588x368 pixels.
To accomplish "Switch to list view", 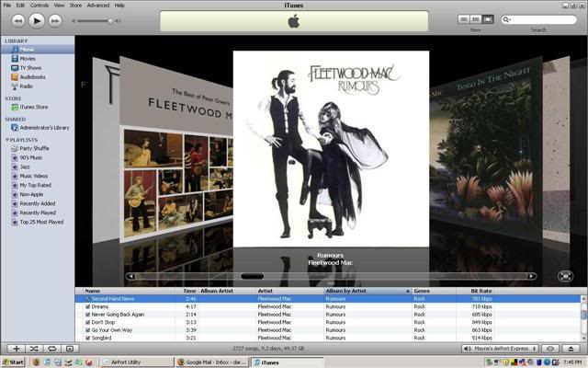I will (x=463, y=19).
